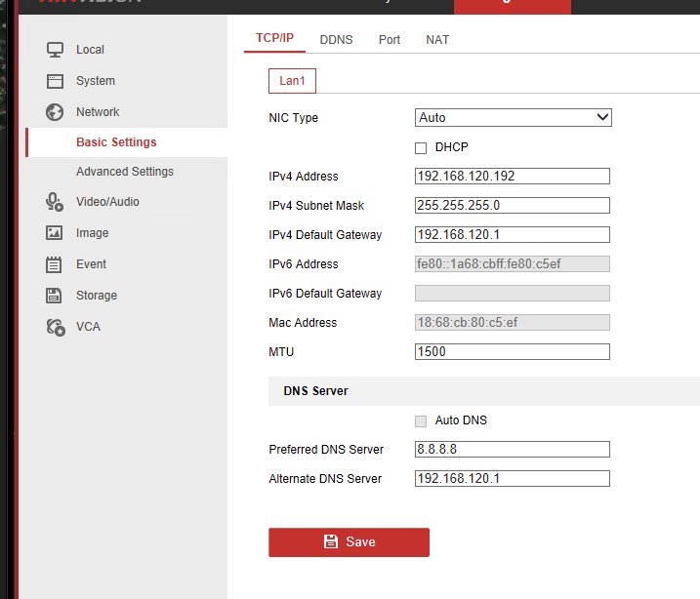
Task: Click the Event list icon
Action: pyautogui.click(x=56, y=264)
